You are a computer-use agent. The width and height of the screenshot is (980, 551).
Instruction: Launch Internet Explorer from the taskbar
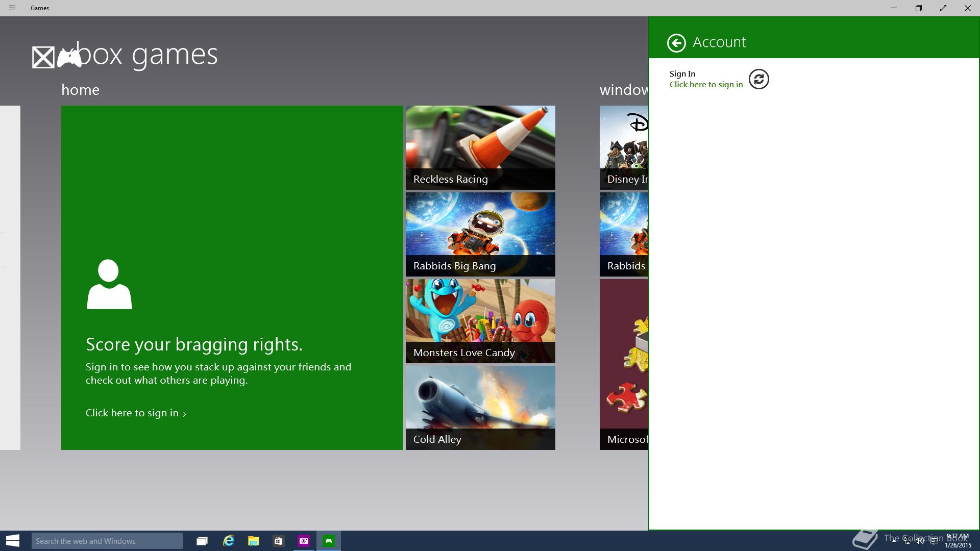click(228, 541)
